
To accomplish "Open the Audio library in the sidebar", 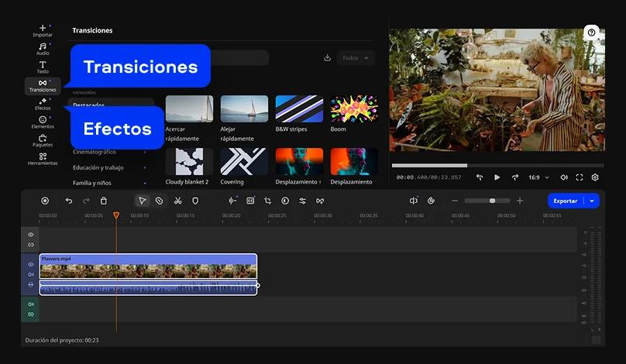I will [x=43, y=49].
